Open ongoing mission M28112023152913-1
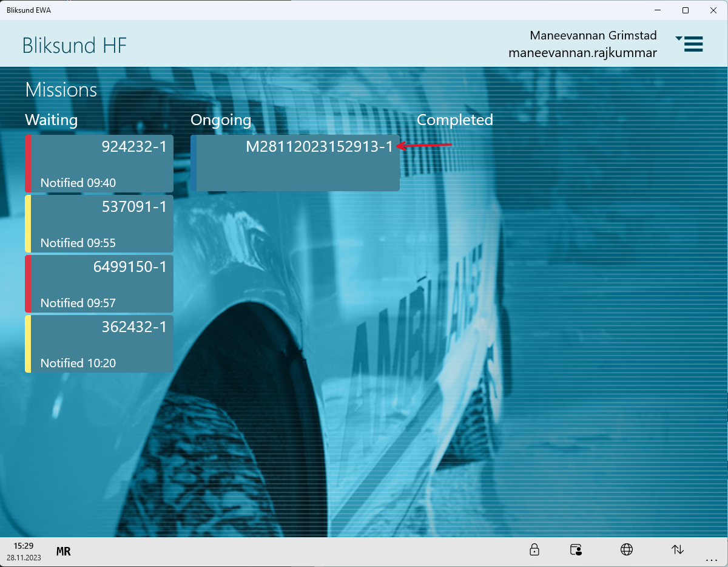The width and height of the screenshot is (728, 567). (x=295, y=163)
